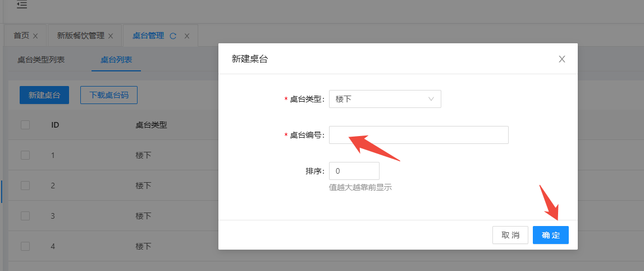Close the 桌台管理 tab with its X

click(187, 36)
